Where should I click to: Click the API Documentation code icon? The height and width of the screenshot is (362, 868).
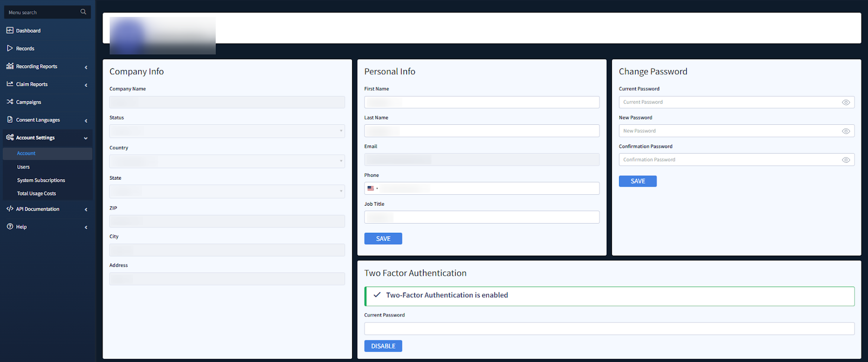click(x=10, y=209)
